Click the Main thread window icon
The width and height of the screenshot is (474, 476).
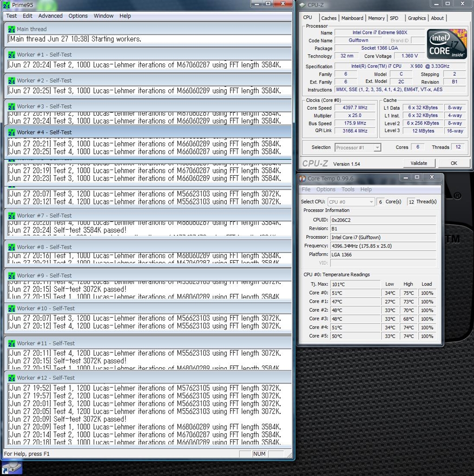click(x=12, y=29)
